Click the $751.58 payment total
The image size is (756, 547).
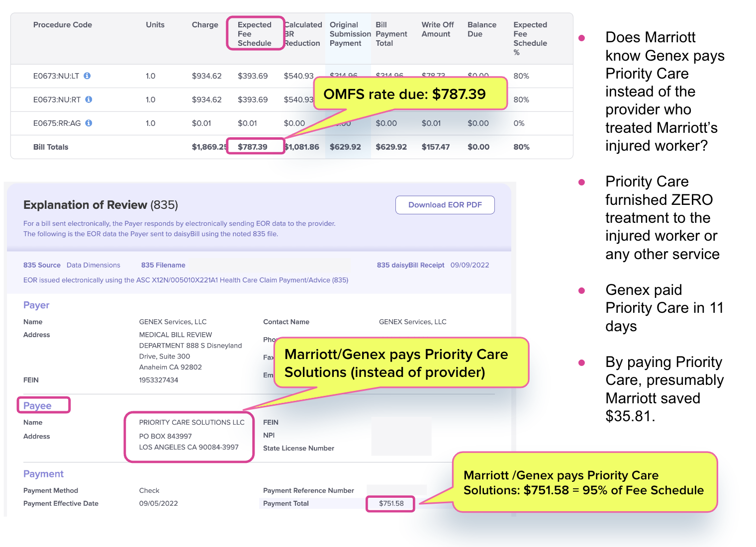tap(391, 503)
